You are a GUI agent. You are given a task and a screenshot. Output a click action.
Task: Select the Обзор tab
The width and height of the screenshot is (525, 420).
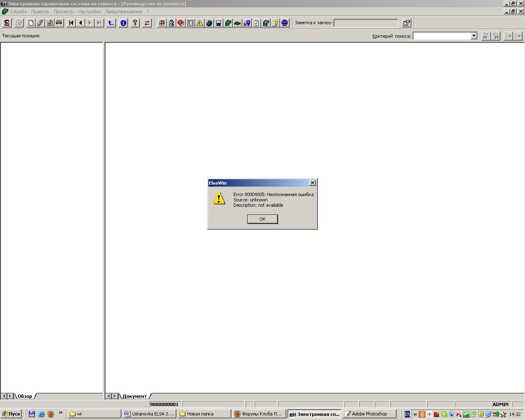tap(25, 396)
